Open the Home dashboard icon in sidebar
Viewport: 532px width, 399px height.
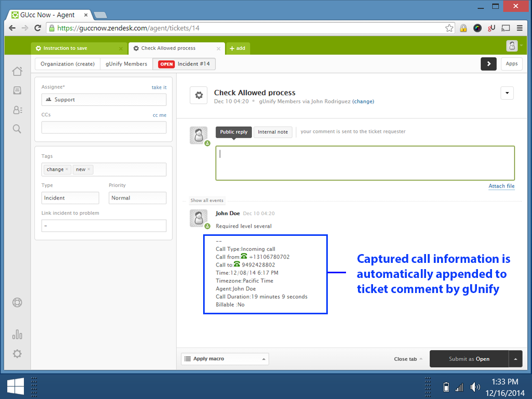coord(17,71)
